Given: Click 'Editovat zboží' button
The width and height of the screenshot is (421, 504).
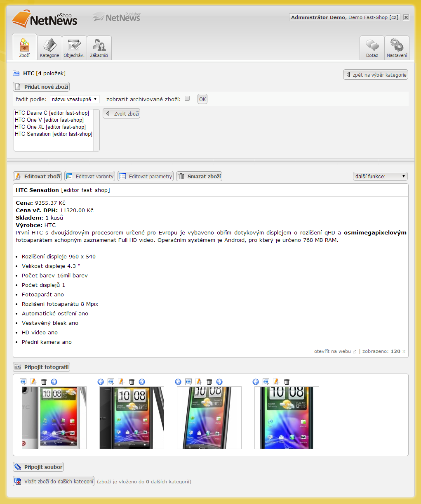Looking at the screenshot, I should click(x=38, y=176).
